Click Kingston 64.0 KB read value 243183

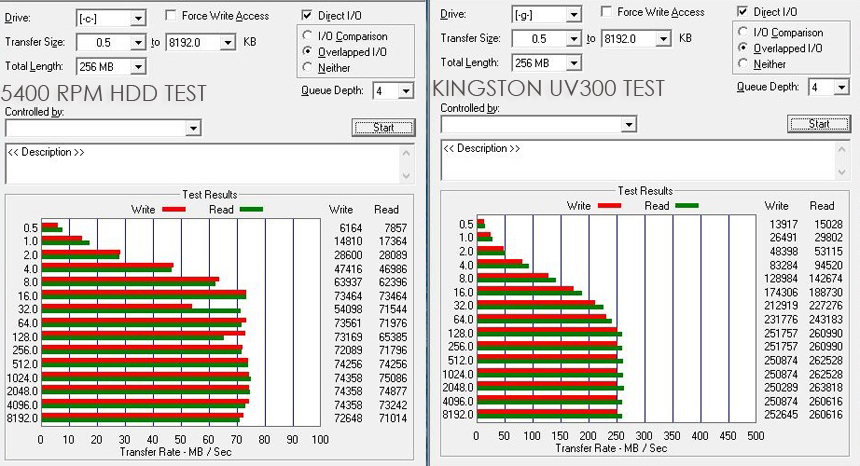[x=826, y=320]
